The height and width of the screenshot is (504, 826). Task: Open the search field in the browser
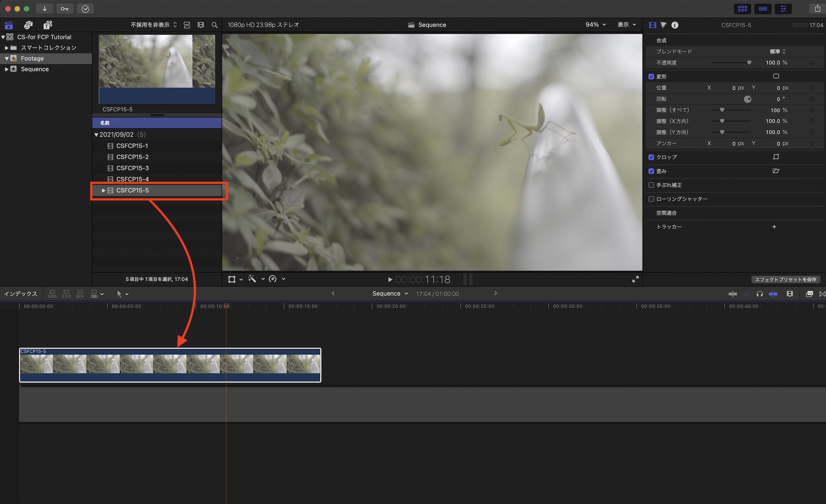[x=215, y=25]
